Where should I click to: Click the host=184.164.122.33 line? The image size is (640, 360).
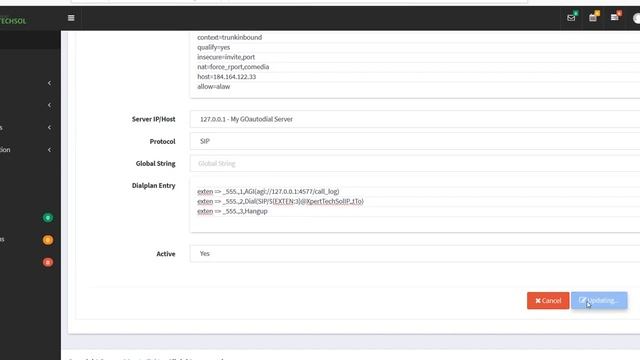227,77
